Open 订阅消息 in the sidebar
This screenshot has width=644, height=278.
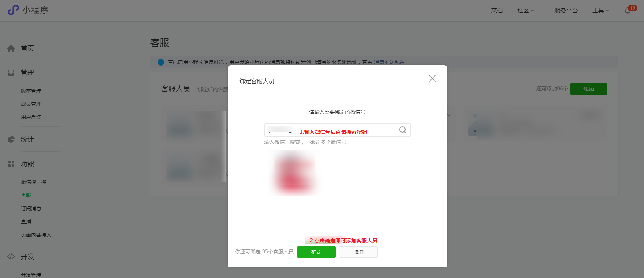click(x=31, y=208)
